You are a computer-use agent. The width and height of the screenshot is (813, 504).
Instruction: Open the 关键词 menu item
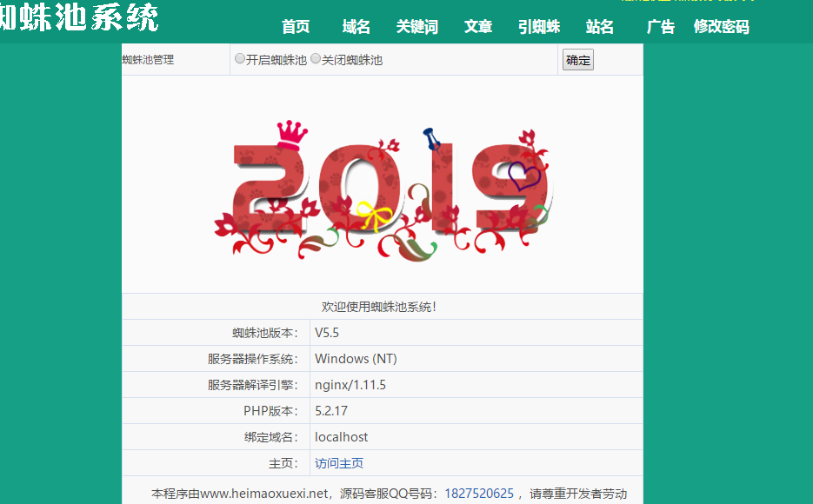click(x=417, y=27)
